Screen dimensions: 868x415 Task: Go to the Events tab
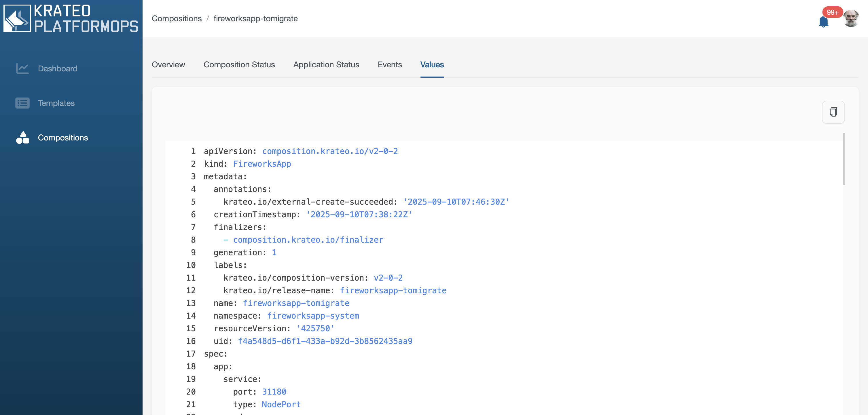tap(390, 64)
